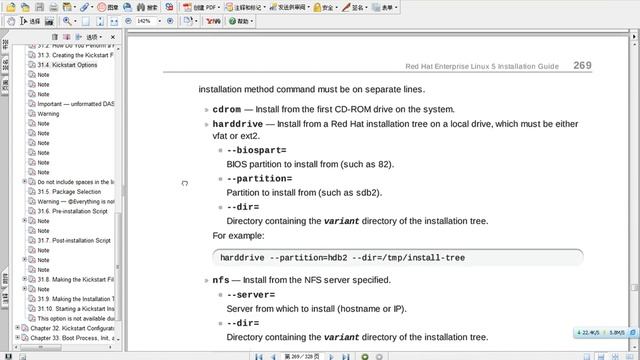Click the Organizer toolbar icon
The width and height of the screenshot is (640, 360).
point(68,7)
